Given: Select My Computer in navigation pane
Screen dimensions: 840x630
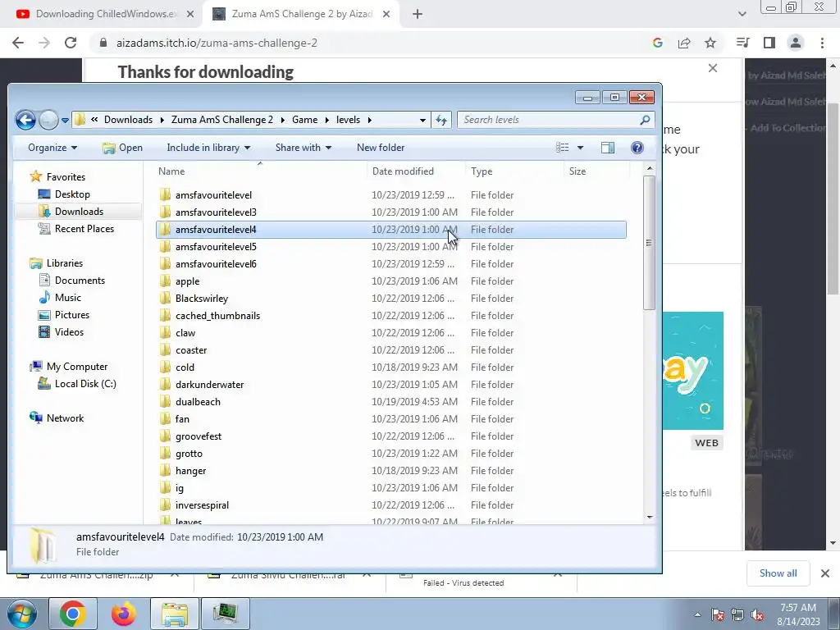Looking at the screenshot, I should click(x=76, y=367).
